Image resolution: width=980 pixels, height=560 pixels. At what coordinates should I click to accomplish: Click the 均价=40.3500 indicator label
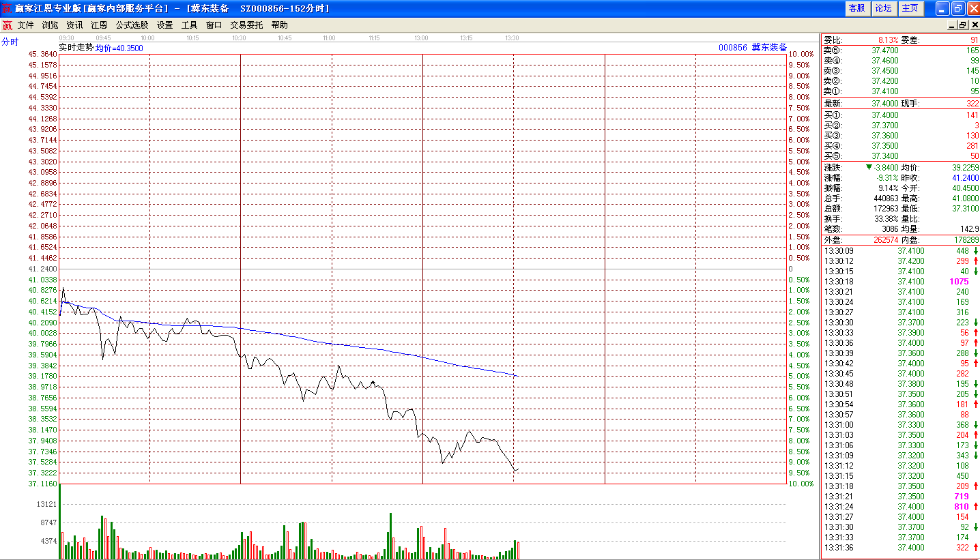click(119, 48)
